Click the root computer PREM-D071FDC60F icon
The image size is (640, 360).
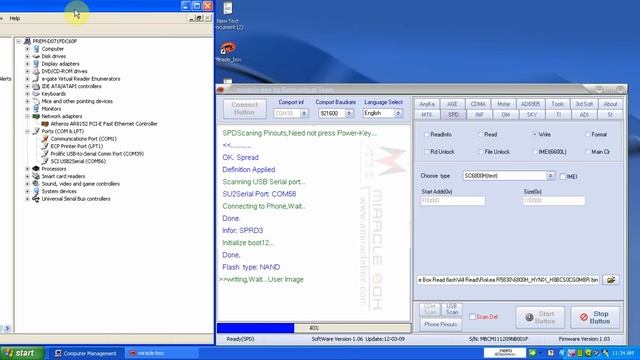coord(27,41)
